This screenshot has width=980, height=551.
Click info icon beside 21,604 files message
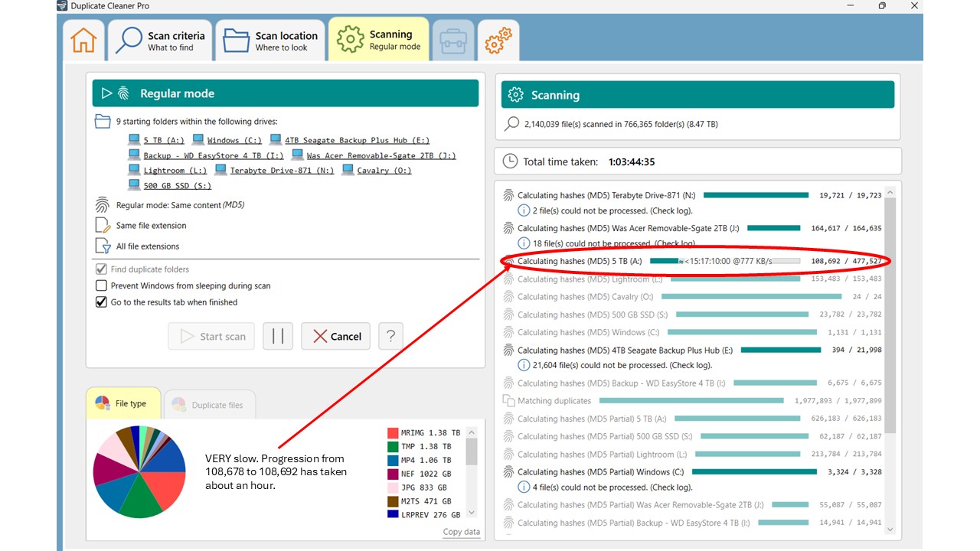click(524, 365)
